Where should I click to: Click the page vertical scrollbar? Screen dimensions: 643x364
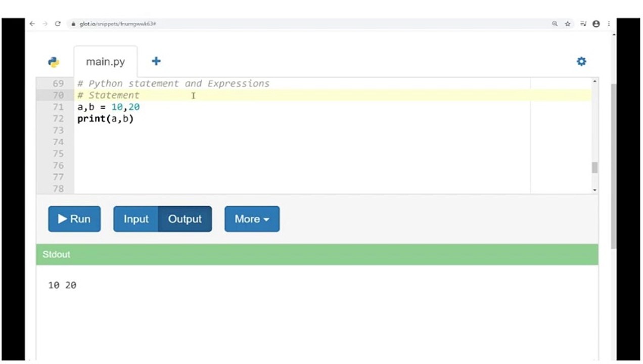coord(614,167)
